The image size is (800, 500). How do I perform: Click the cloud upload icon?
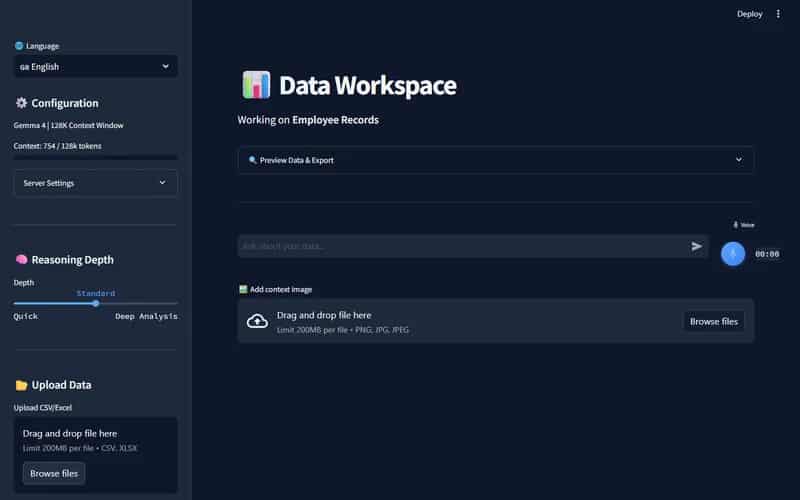coord(257,321)
